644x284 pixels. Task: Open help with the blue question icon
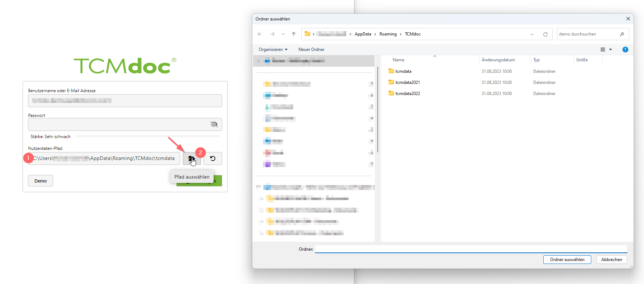point(625,49)
